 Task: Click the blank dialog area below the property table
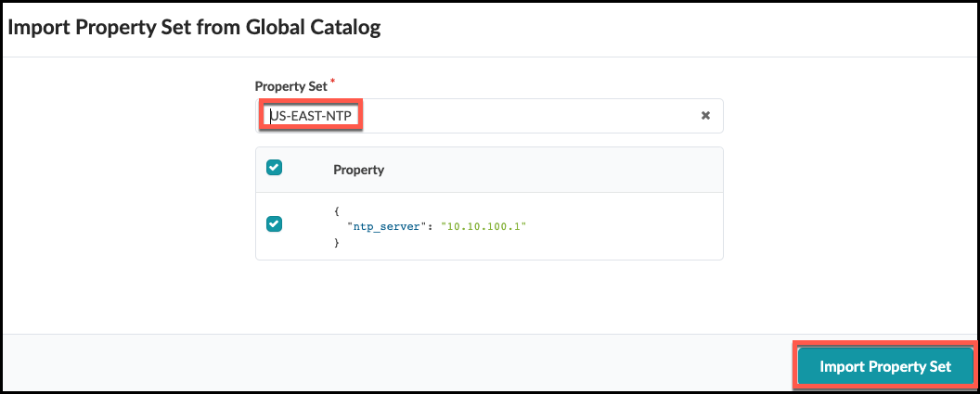tap(489, 297)
